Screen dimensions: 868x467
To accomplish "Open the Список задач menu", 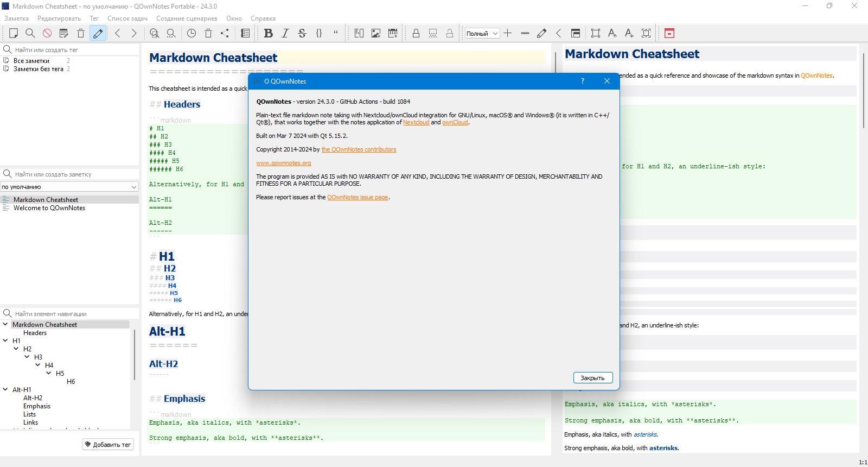I will (x=127, y=18).
